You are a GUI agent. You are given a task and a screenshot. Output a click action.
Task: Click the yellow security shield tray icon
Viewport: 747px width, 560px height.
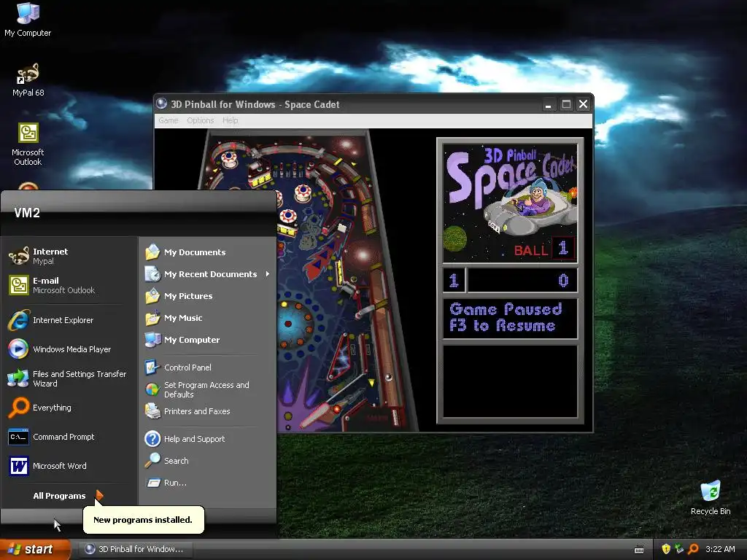click(666, 549)
